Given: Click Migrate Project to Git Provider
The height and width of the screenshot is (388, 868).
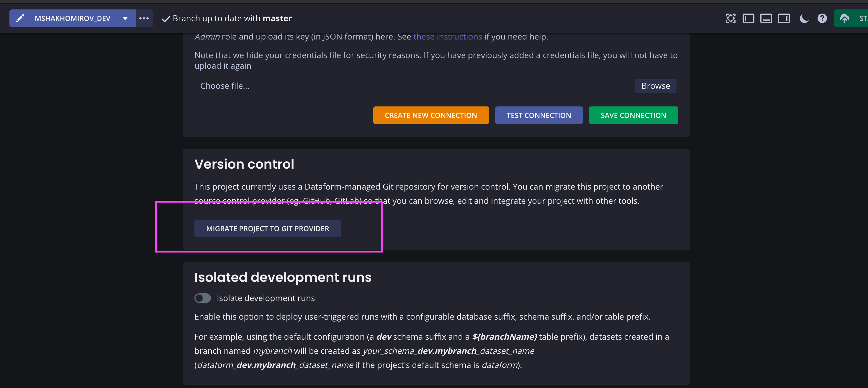Looking at the screenshot, I should click(267, 228).
